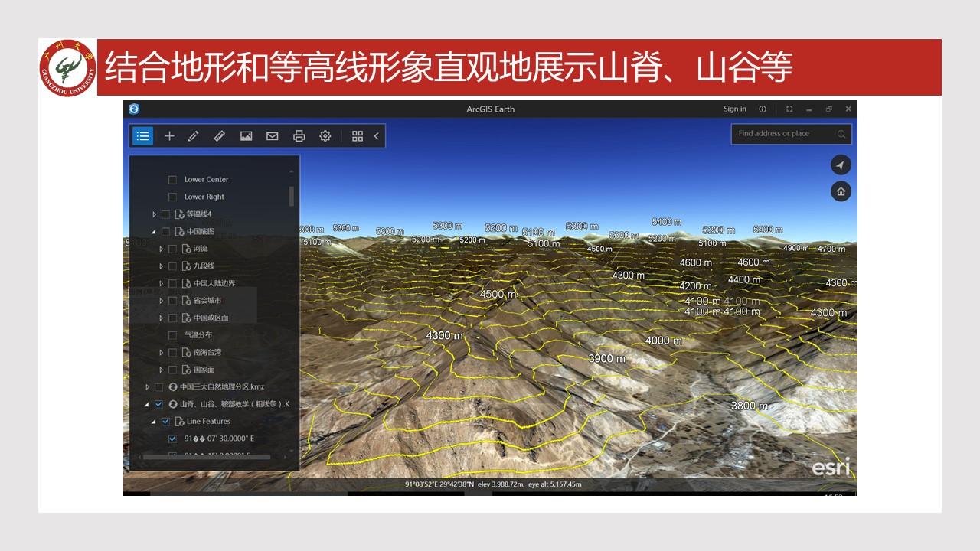Image resolution: width=980 pixels, height=551 pixels.
Task: Select the 中国大陆边界 layer name
Action: (214, 283)
